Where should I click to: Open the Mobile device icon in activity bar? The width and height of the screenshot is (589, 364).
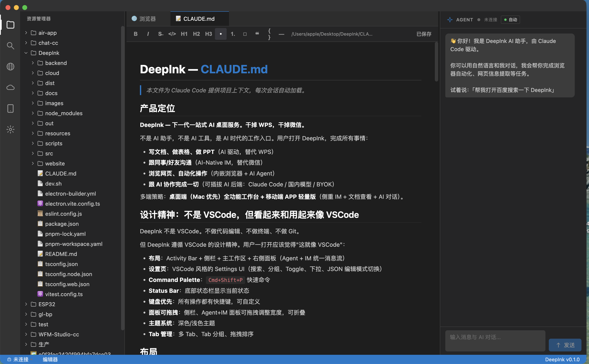coord(10,108)
